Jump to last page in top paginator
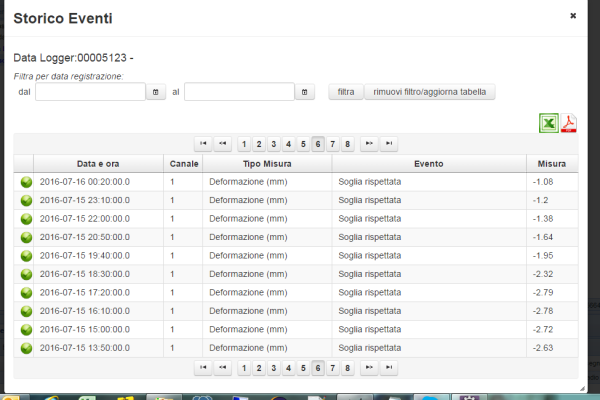 [389, 144]
